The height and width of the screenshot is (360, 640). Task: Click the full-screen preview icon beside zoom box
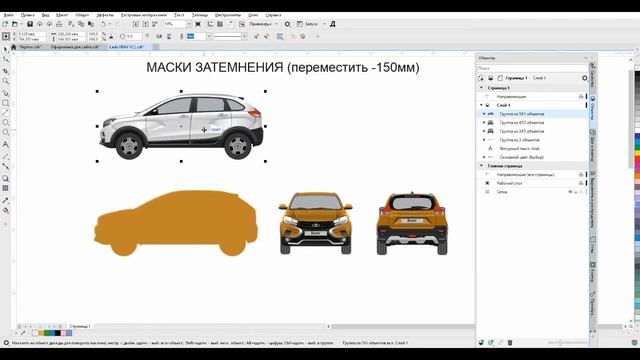198,24
